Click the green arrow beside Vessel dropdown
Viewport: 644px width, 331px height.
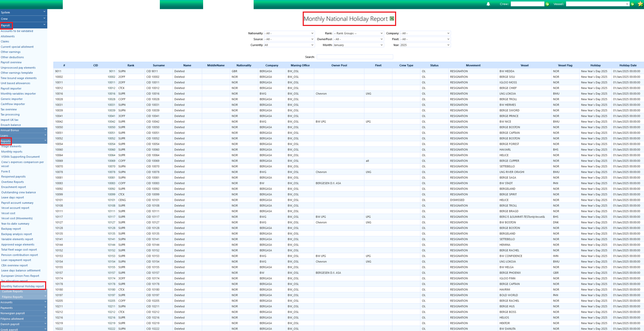pos(632,4)
